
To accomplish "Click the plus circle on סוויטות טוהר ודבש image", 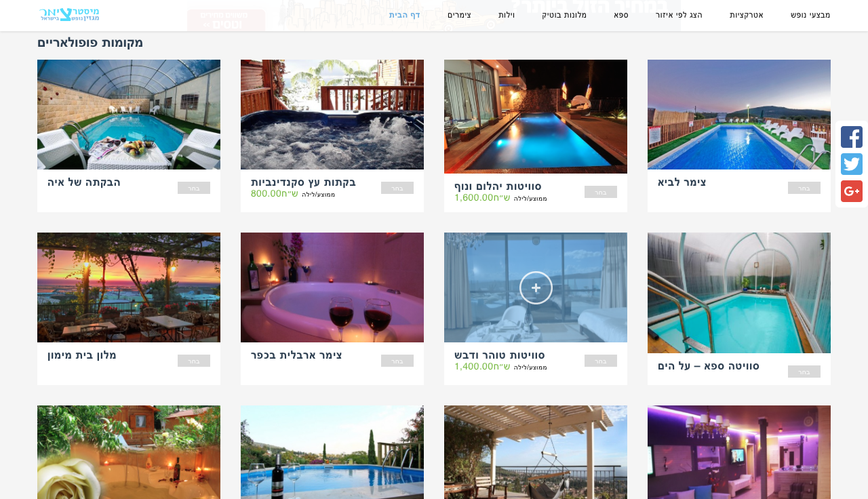I will tap(536, 287).
